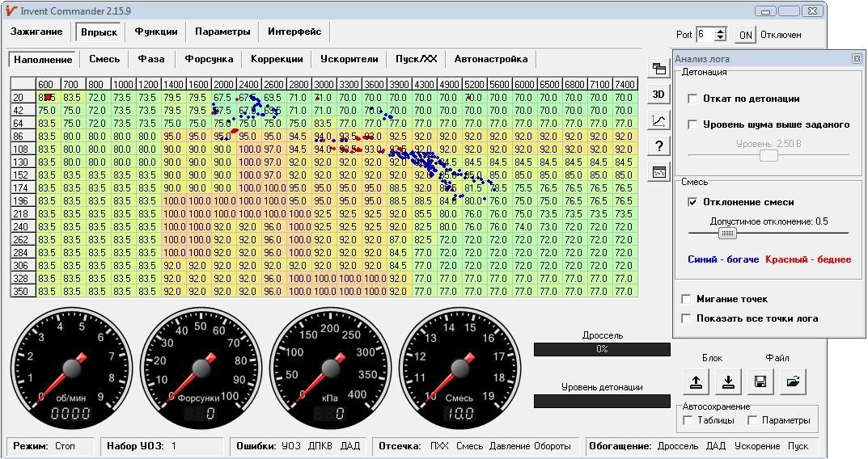
Task: Enable Мигание точек checkbox
Action: coord(686,299)
